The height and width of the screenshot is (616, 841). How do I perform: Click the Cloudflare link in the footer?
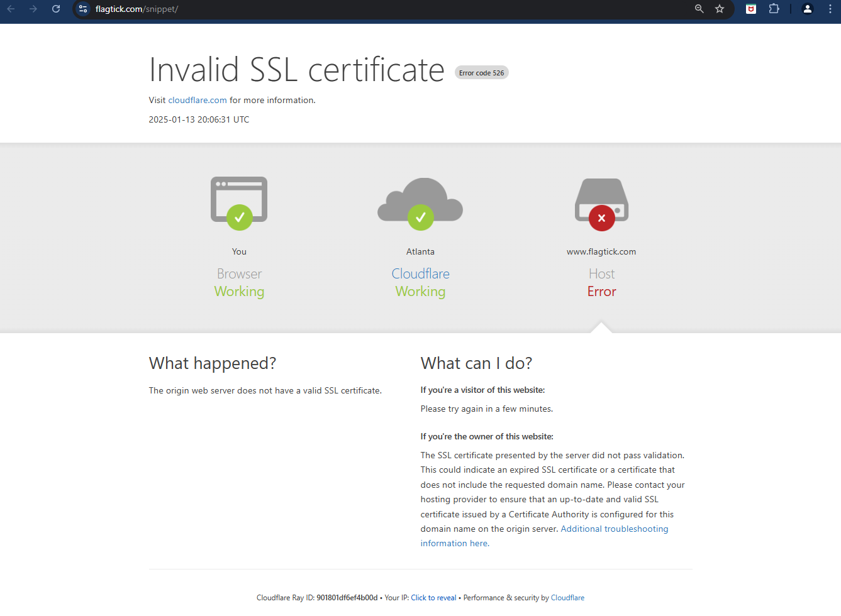567,597
